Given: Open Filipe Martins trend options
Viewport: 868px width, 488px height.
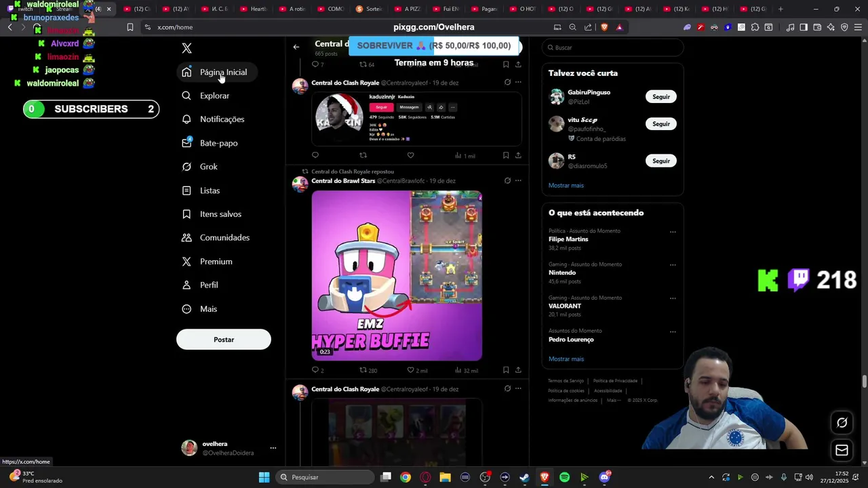Looking at the screenshot, I should (x=673, y=232).
